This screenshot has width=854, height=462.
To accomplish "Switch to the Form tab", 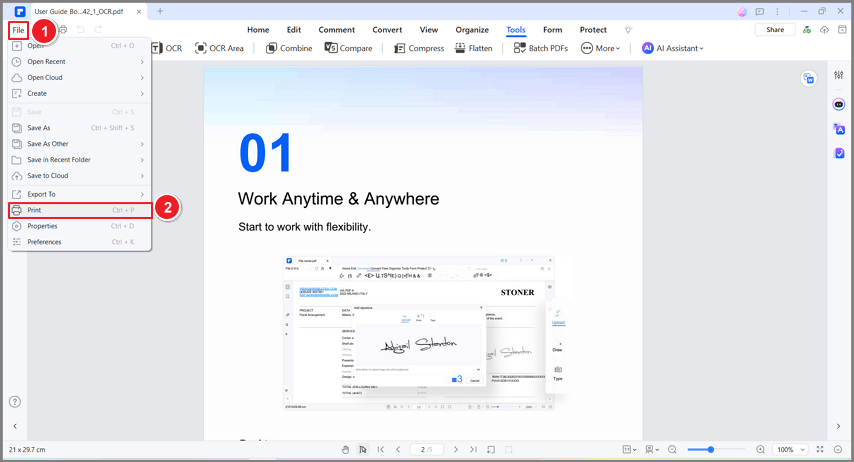I will 552,30.
